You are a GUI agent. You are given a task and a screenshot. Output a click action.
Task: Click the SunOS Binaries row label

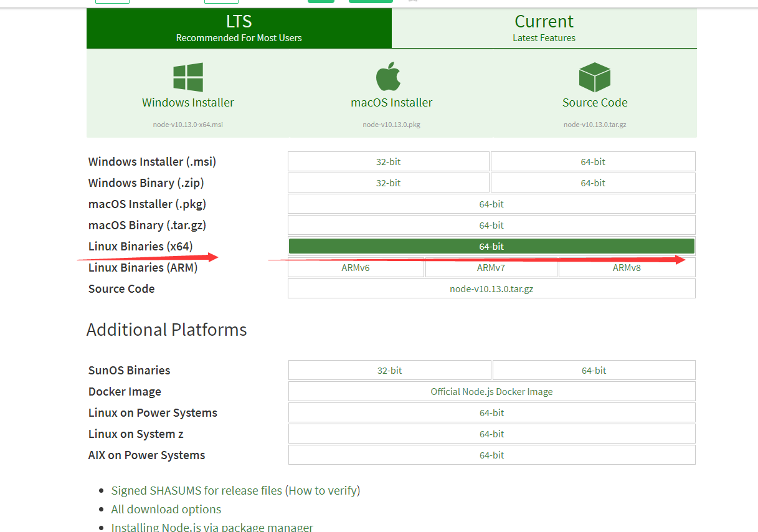pyautogui.click(x=129, y=370)
